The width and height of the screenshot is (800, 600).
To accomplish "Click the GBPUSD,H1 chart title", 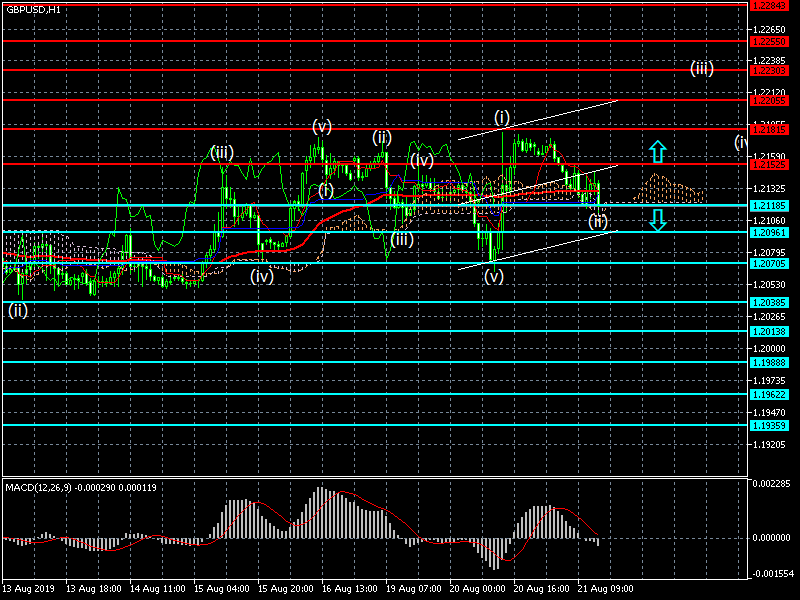I will click(33, 9).
